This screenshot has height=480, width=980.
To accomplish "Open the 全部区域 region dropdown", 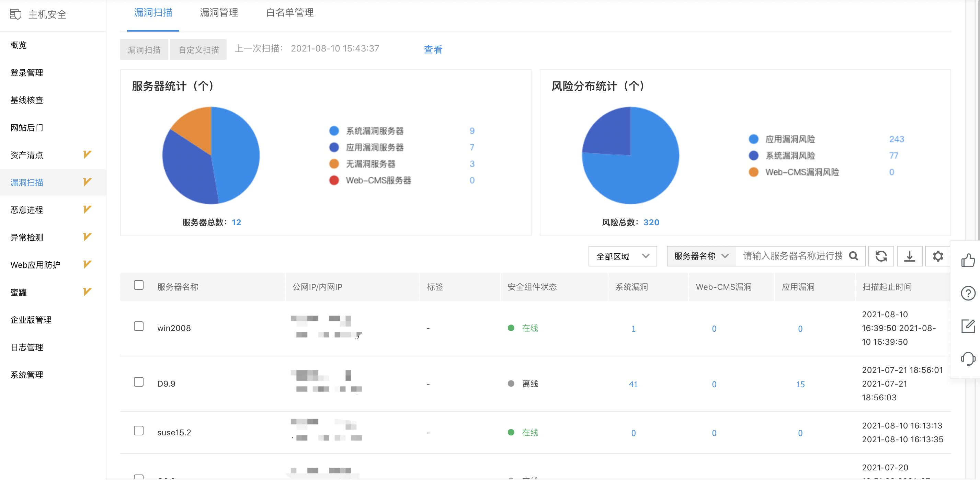I will click(623, 256).
